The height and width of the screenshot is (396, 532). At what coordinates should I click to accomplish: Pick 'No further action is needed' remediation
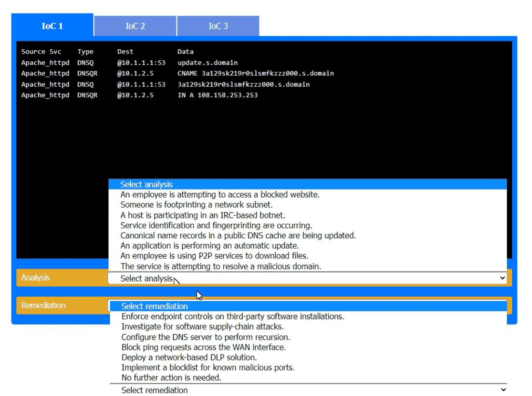coord(171,378)
